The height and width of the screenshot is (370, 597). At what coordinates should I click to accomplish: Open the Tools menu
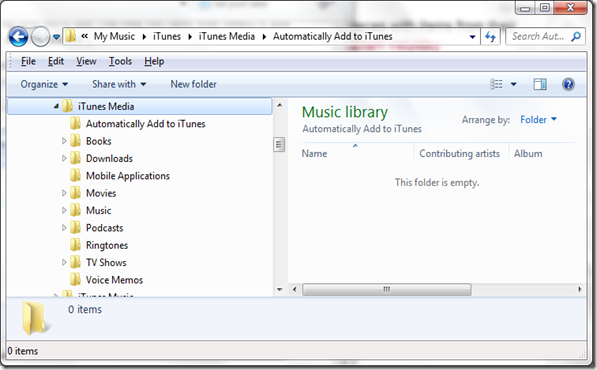click(x=120, y=61)
